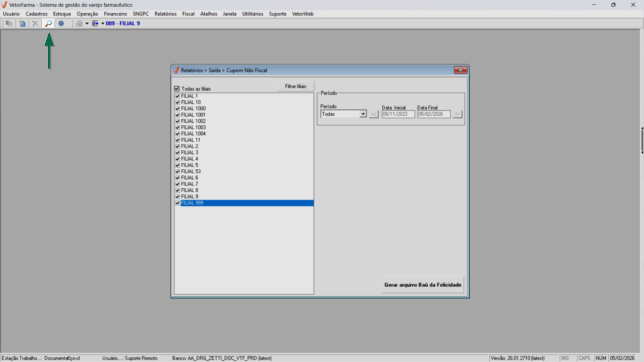The height and width of the screenshot is (362, 644).
Task: Click the blue circular refresh icon
Action: [61, 23]
